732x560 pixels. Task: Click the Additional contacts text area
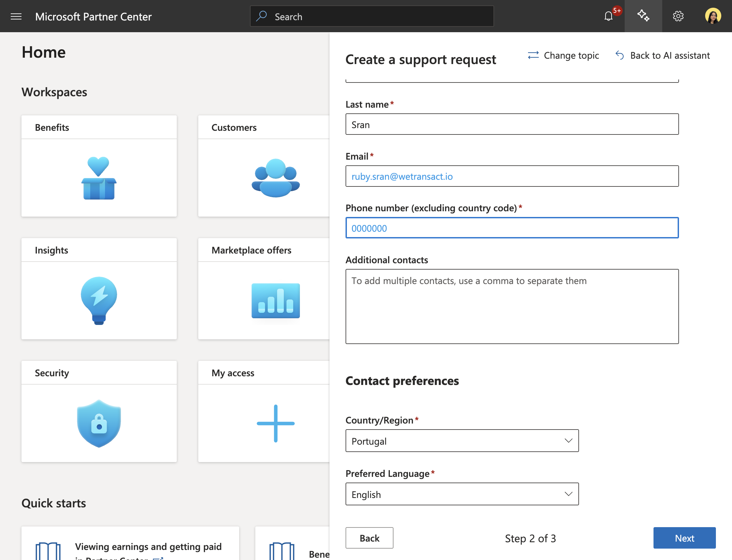pyautogui.click(x=512, y=306)
